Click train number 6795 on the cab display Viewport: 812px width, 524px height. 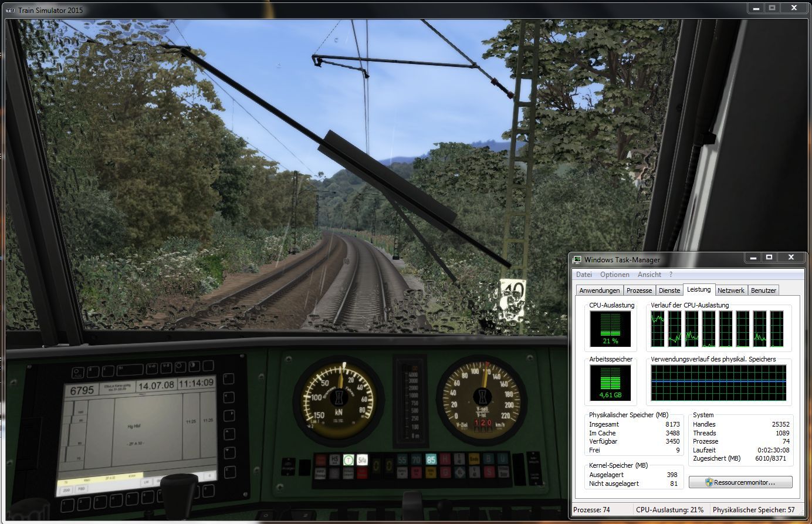82,390
